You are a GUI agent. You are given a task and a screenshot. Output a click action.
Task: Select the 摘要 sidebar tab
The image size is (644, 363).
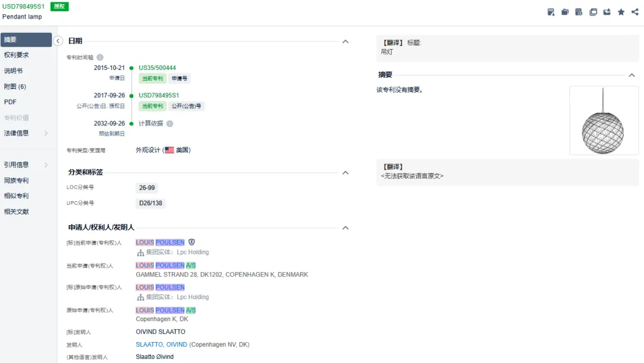click(26, 40)
